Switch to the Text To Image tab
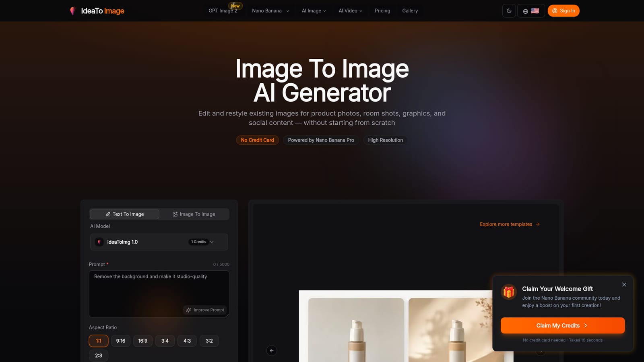This screenshot has width=644, height=362. coord(124,214)
